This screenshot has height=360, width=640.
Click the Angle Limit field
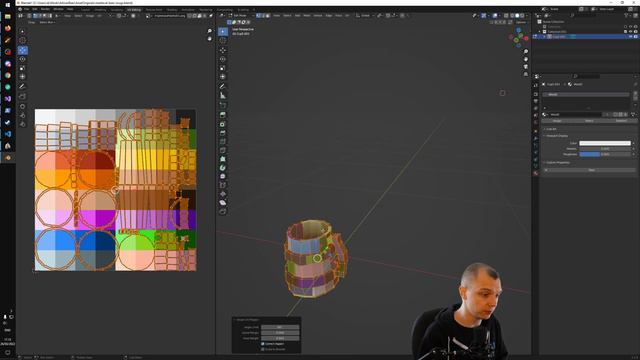280,327
